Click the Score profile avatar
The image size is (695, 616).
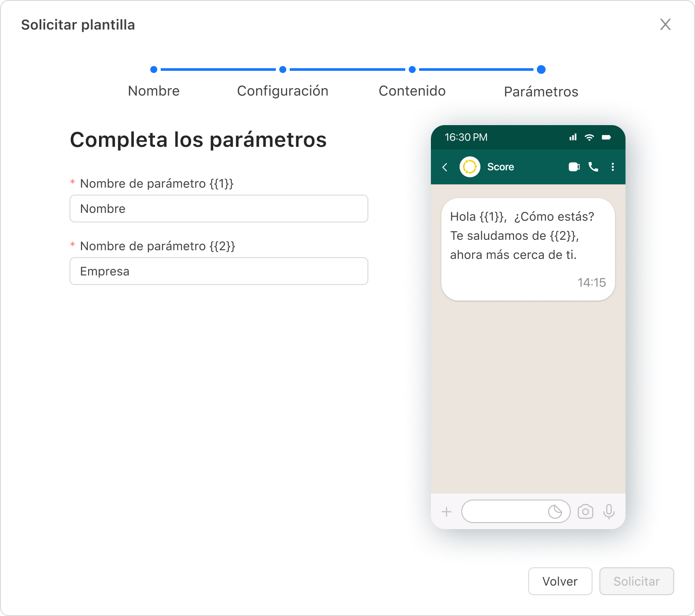tap(470, 167)
